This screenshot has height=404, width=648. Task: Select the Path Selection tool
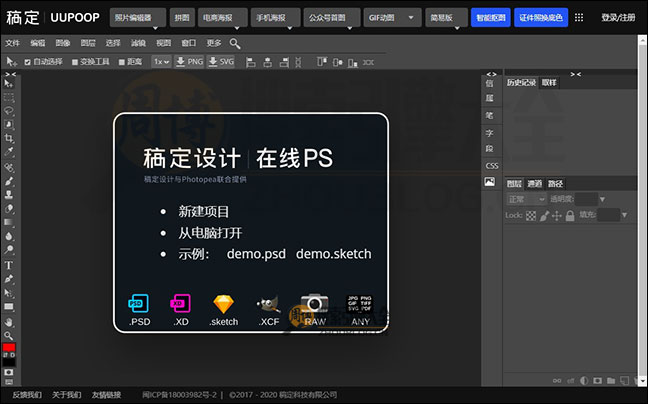tap(9, 293)
